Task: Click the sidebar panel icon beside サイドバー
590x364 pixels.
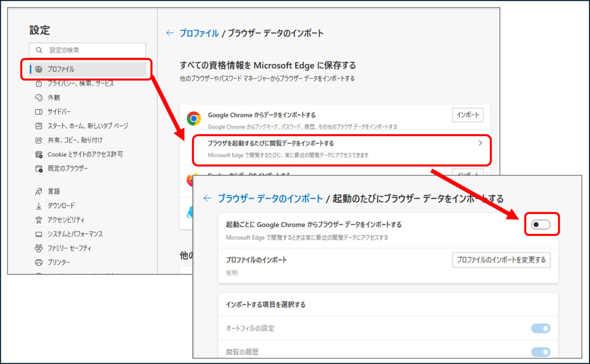Action: click(x=39, y=112)
